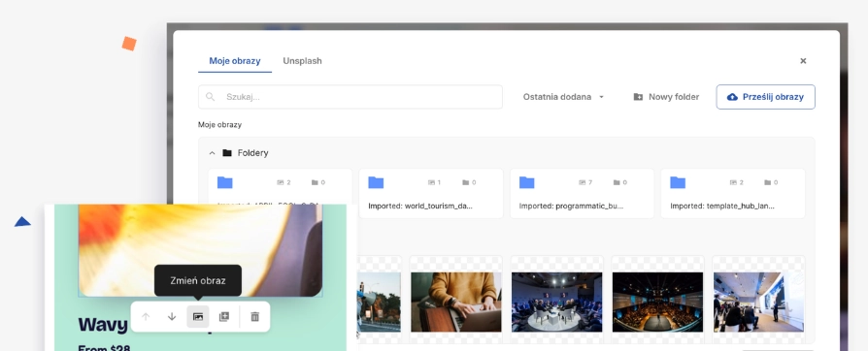Focus the Szukaj search field
868x351 pixels.
(x=351, y=97)
